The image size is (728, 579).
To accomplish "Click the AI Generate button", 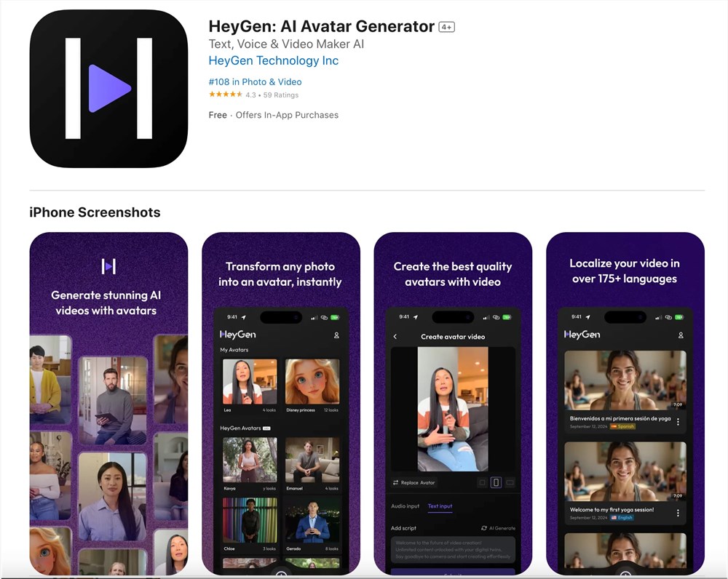I will coord(498,528).
